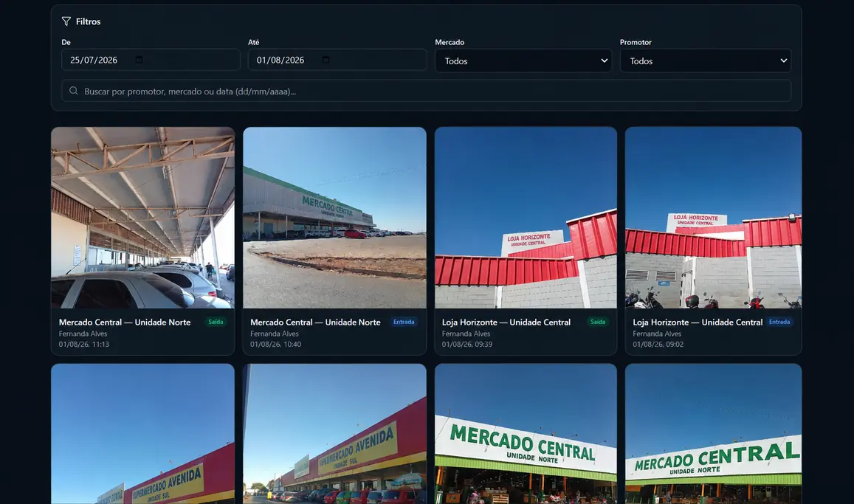854x504 pixels.
Task: Click timestamp '01/08/26, 09:39'
Action: click(x=466, y=344)
